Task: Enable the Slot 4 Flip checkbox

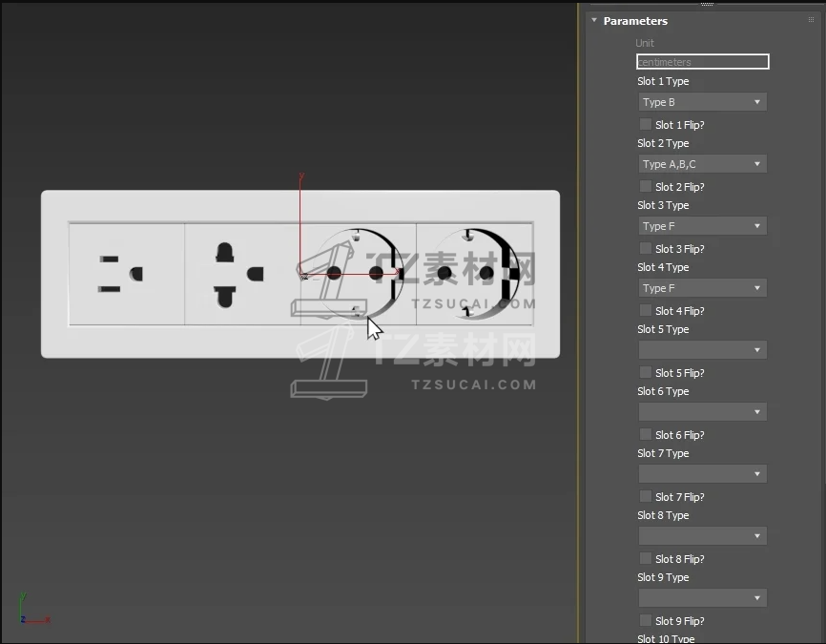Action: coord(646,310)
